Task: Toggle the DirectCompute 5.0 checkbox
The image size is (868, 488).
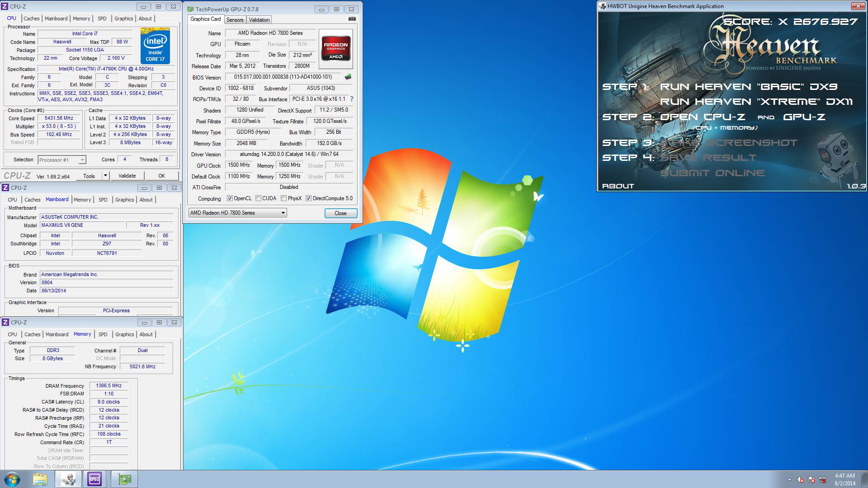Action: coord(308,198)
